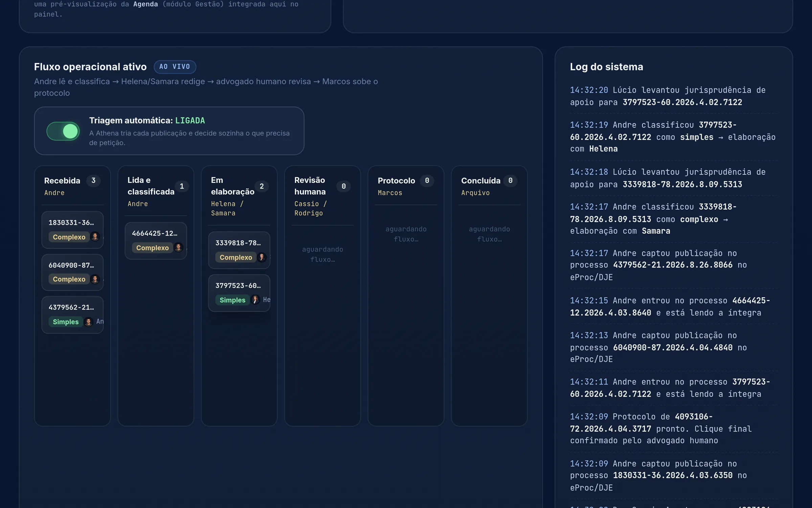Screen dimensions: 812x508
Task: Click avatar icon on card 6040900-87
Action: click(x=95, y=279)
